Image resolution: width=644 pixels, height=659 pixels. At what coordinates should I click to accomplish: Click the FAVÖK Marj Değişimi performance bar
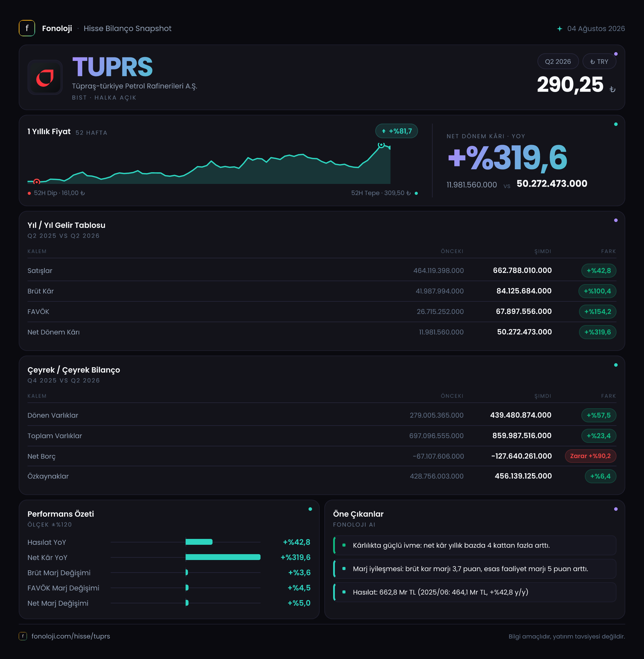coord(187,588)
